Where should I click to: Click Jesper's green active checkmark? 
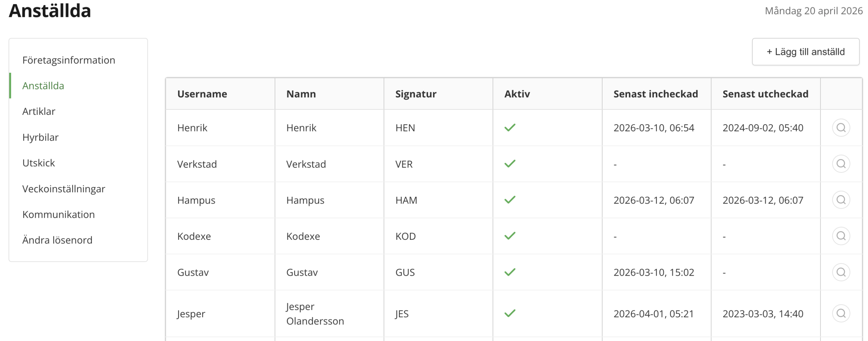(510, 313)
